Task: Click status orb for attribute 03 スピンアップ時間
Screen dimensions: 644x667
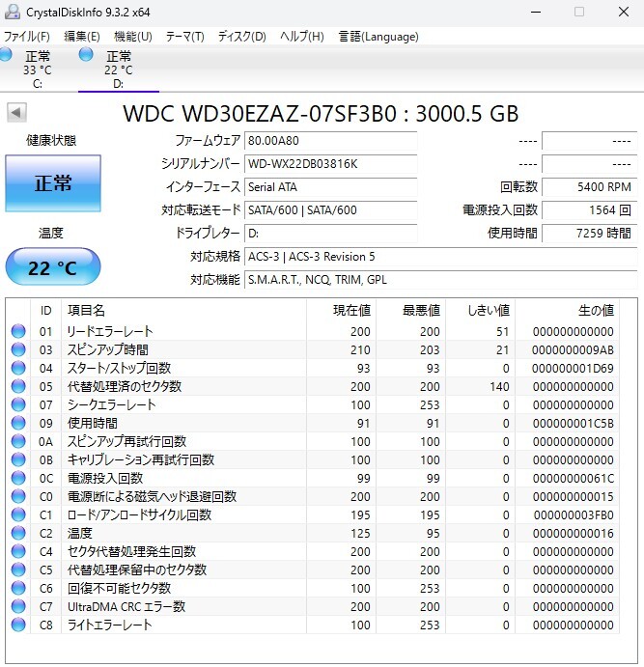Action: click(18, 349)
